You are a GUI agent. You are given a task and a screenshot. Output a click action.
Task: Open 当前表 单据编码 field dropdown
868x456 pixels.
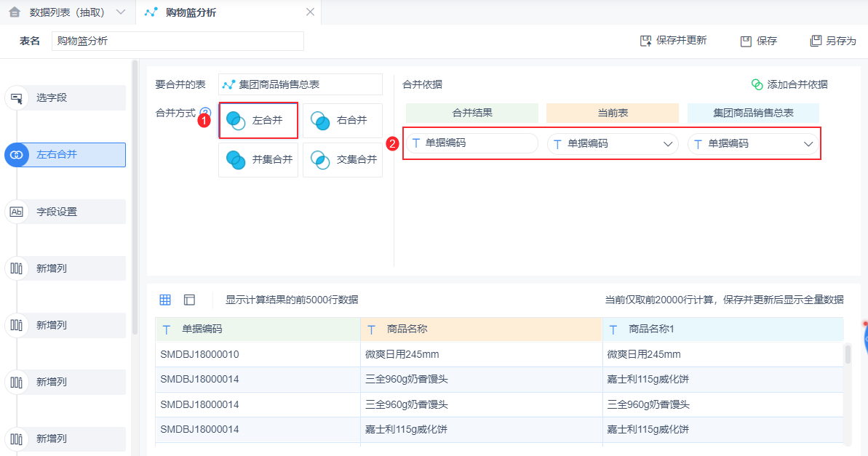point(668,144)
